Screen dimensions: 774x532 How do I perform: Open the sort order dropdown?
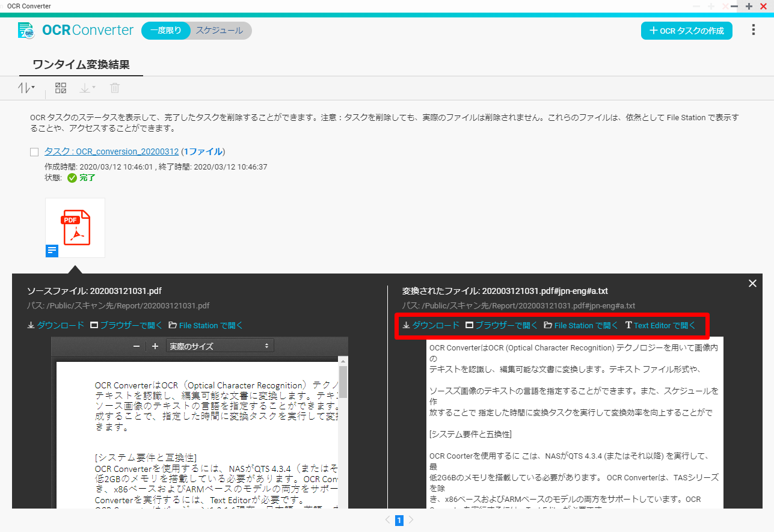(26, 88)
